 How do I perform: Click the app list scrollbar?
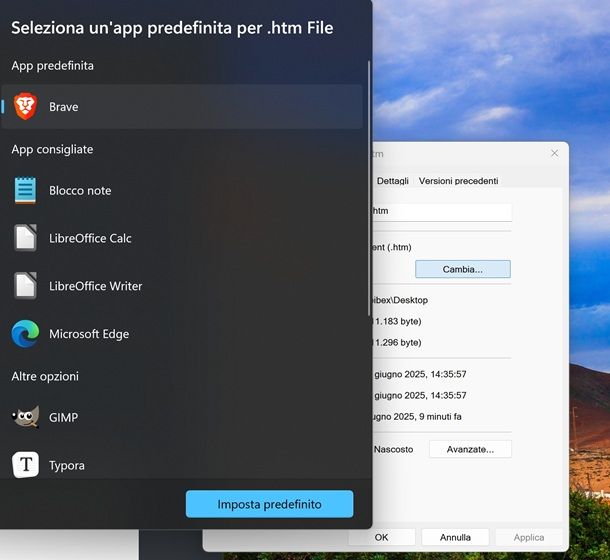pyautogui.click(x=368, y=150)
